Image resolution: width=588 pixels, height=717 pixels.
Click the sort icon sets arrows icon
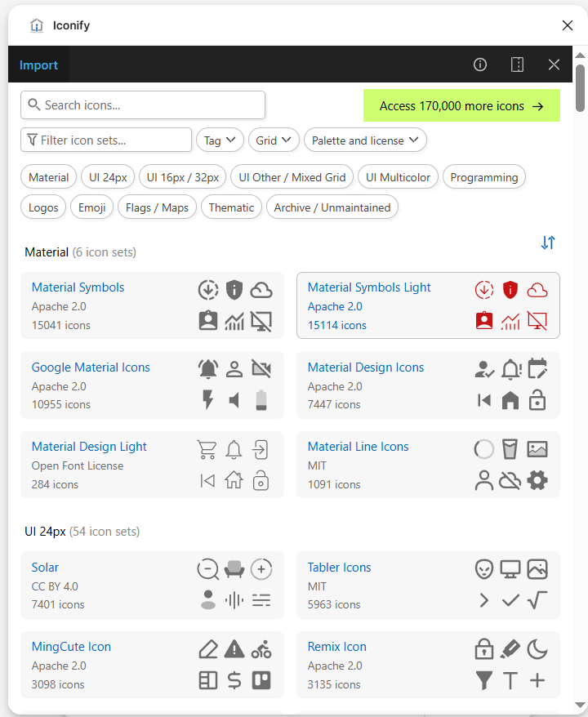(x=548, y=243)
